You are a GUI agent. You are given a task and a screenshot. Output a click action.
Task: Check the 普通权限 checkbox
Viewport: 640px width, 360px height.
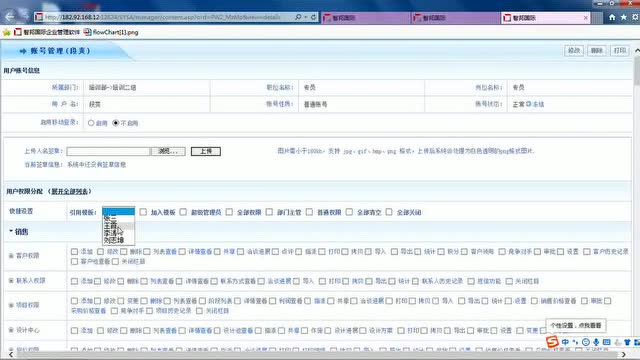click(309, 212)
